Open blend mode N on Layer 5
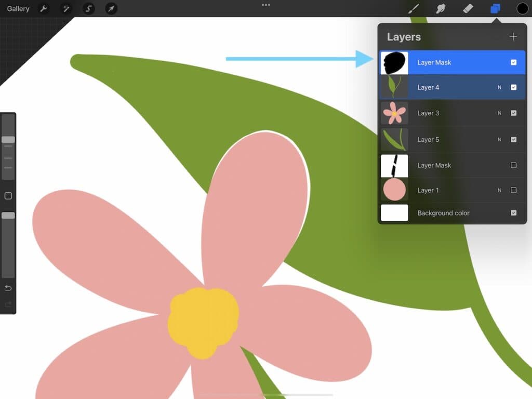Screen dimensions: 532x399 pyautogui.click(x=499, y=140)
